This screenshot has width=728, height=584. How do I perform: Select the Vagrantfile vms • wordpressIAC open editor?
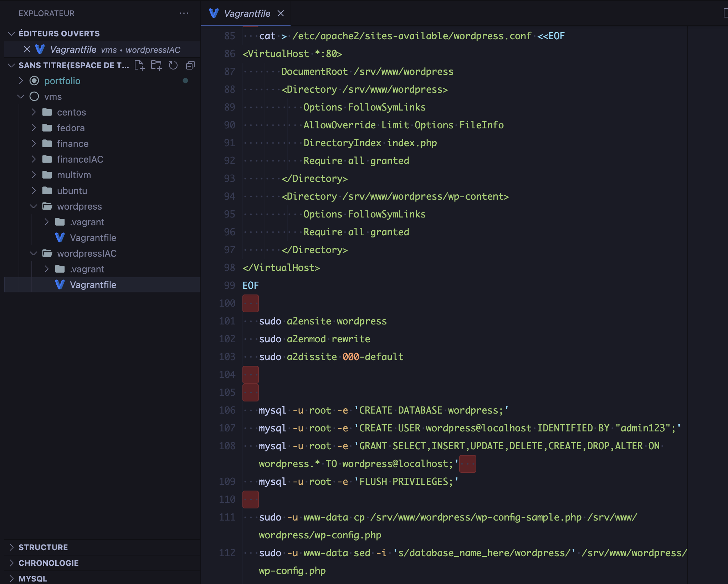tap(102, 49)
